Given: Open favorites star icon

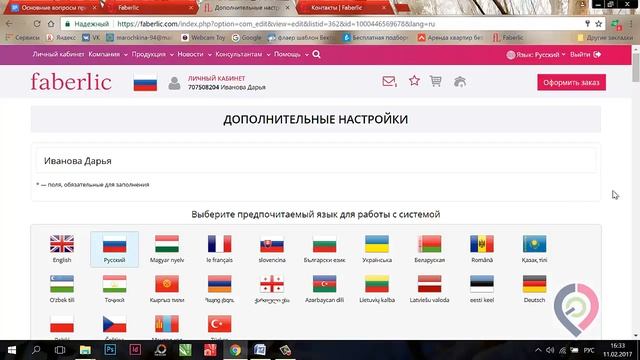Looking at the screenshot, I should pyautogui.click(x=414, y=80).
